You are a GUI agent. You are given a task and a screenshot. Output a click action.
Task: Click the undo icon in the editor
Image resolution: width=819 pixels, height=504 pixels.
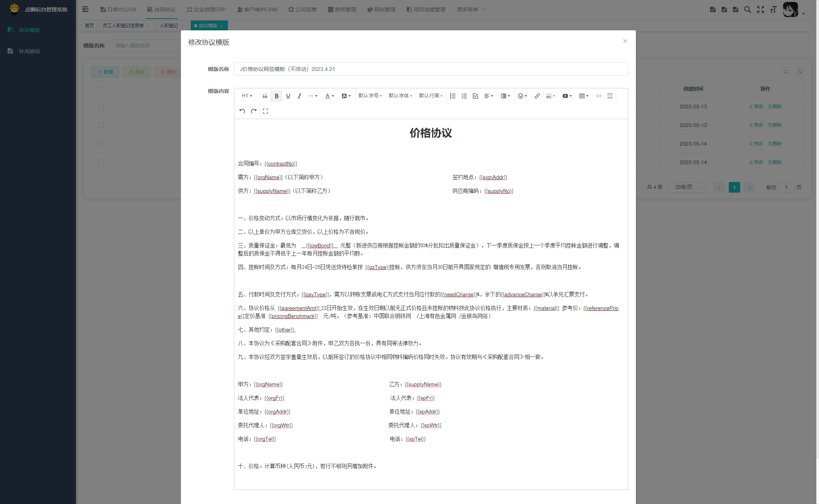coord(242,111)
